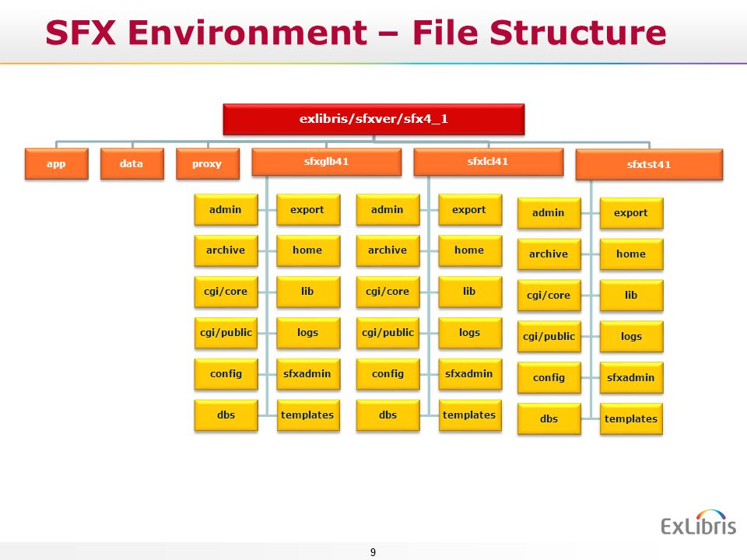
Task: Click the slide title SFX Environment – File Structure
Action: tap(356, 33)
